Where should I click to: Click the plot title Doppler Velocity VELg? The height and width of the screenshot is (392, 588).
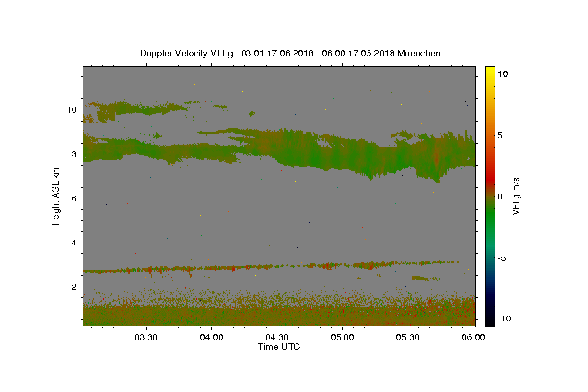pos(188,53)
